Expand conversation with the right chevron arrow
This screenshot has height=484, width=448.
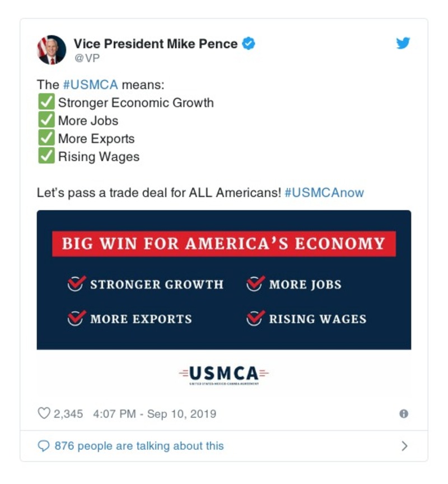pos(404,446)
